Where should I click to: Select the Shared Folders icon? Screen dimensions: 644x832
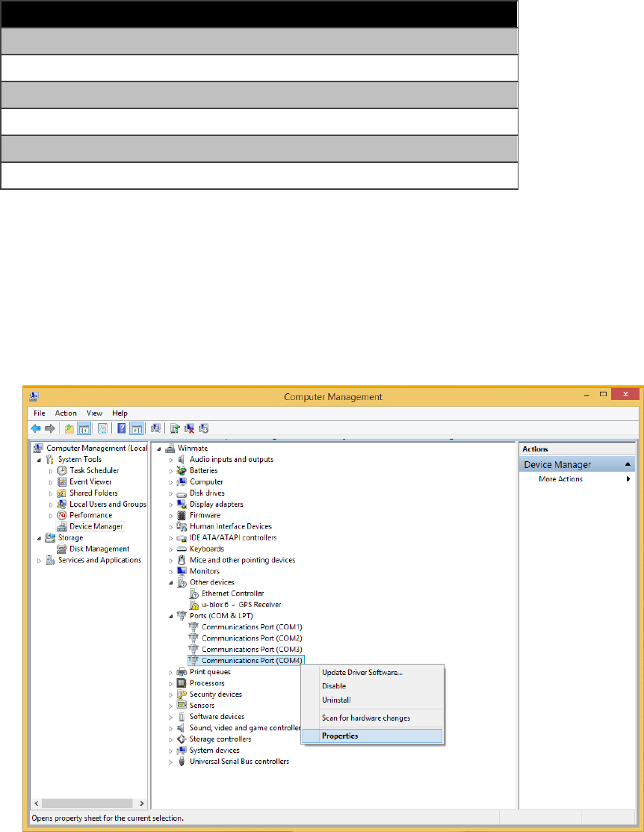[x=62, y=493]
